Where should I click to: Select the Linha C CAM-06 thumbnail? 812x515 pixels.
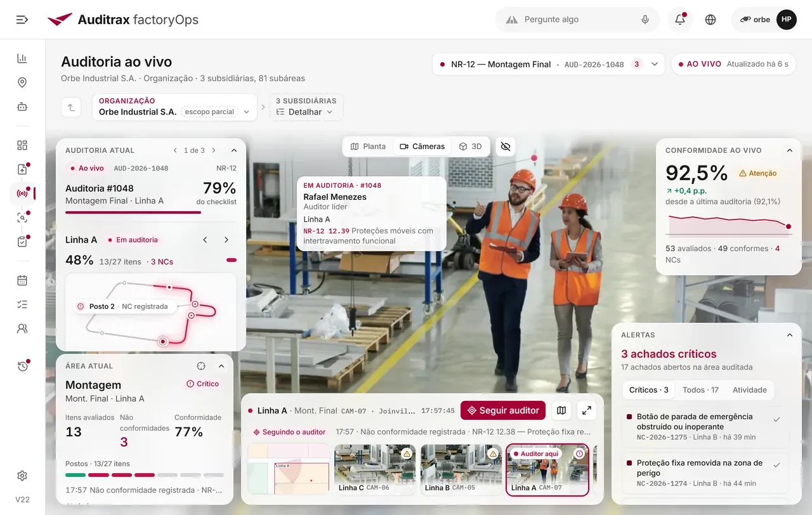[x=375, y=469]
